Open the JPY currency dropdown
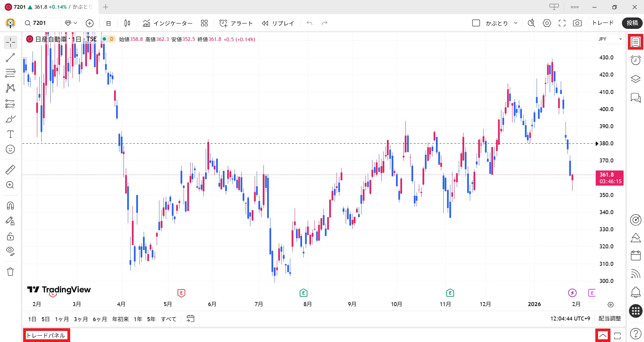Screen dimensions: 644x342 coord(610,39)
